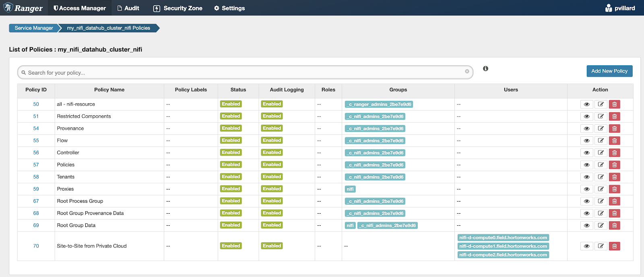This screenshot has width=644, height=277.
Task: Open the Access Manager menu
Action: (x=80, y=8)
